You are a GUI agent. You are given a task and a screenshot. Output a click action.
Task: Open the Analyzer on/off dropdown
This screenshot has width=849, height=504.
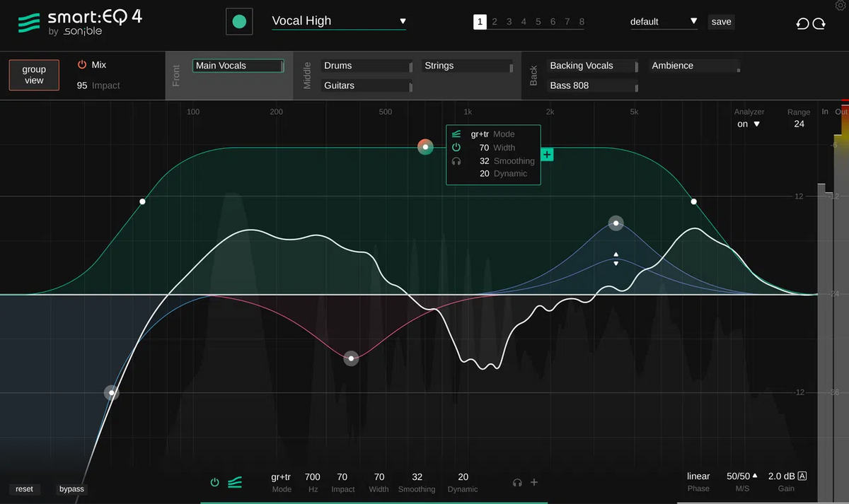(747, 124)
